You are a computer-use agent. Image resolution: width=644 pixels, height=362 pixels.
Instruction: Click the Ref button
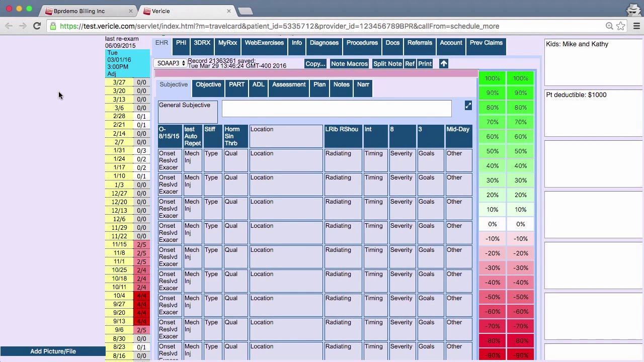410,64
